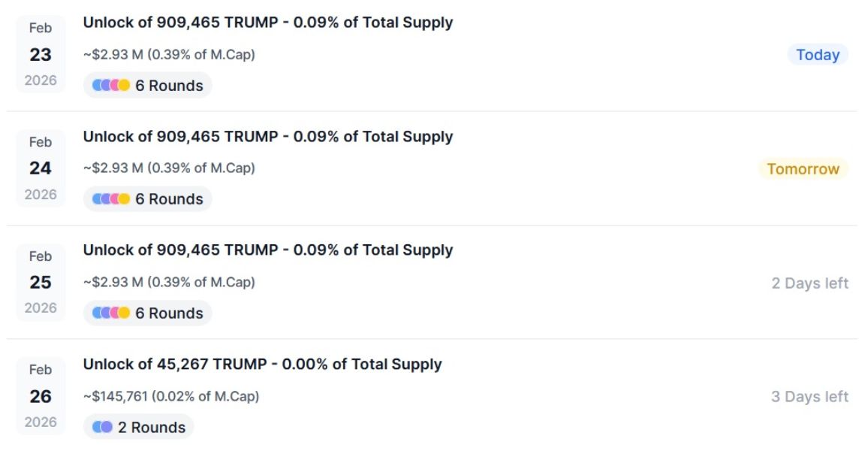The image size is (868, 451).
Task: Click the blue round dot on Feb 26 unlock
Action: point(96,427)
